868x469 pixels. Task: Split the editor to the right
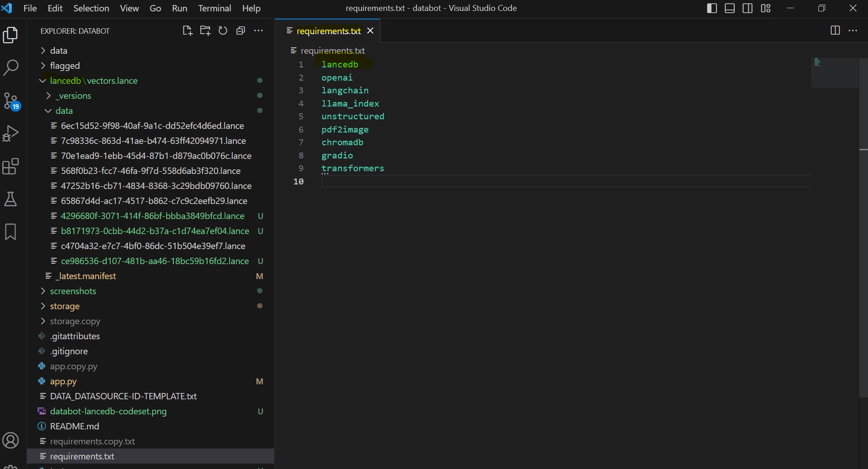click(x=835, y=31)
